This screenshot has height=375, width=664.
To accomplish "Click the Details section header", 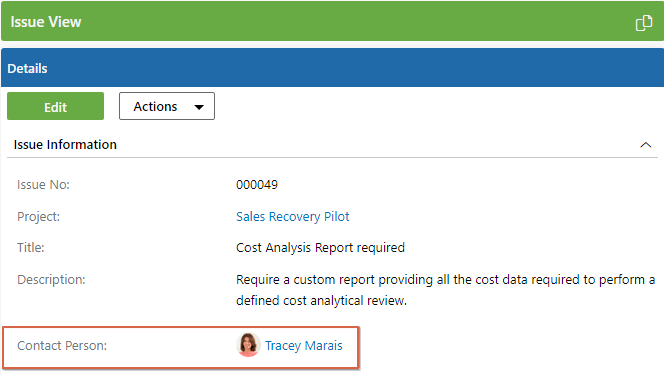I will point(332,68).
